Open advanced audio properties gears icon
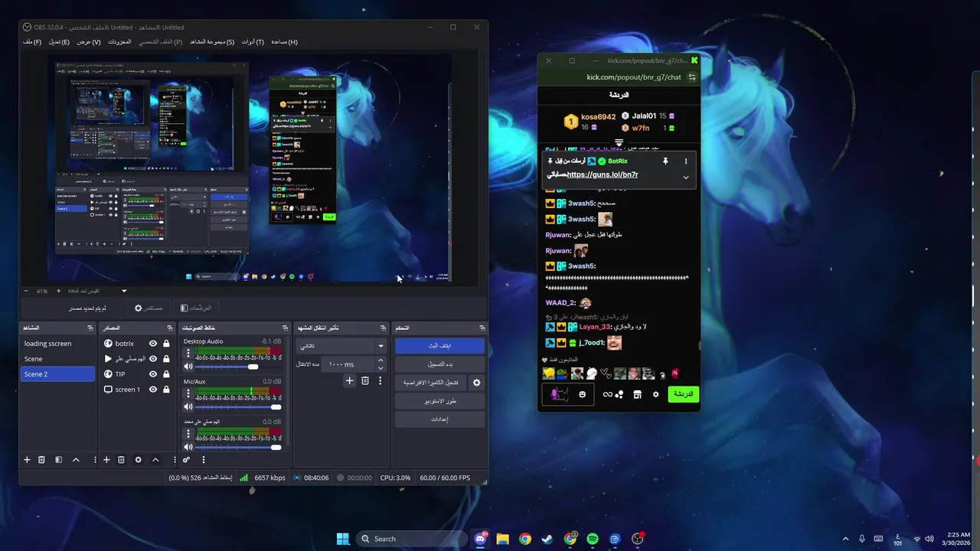The width and height of the screenshot is (980, 551). point(186,460)
